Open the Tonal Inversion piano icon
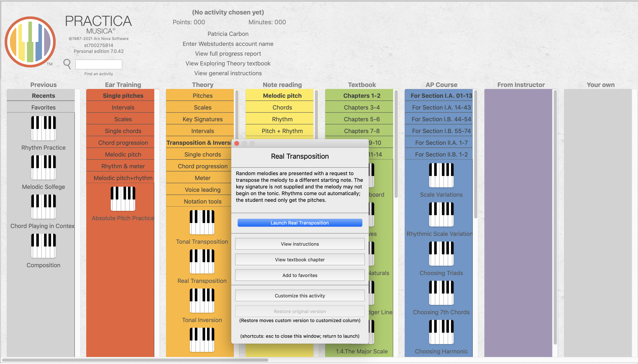The image size is (638, 364). (x=202, y=301)
